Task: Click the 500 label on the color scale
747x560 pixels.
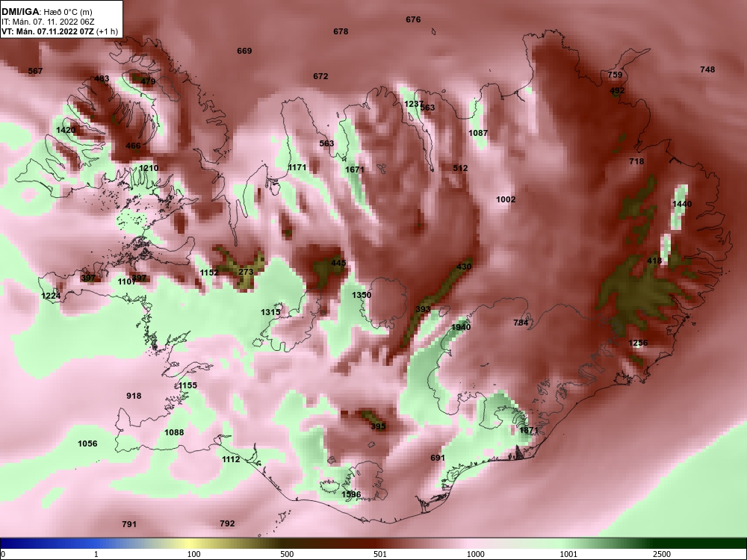Action: coord(287,554)
